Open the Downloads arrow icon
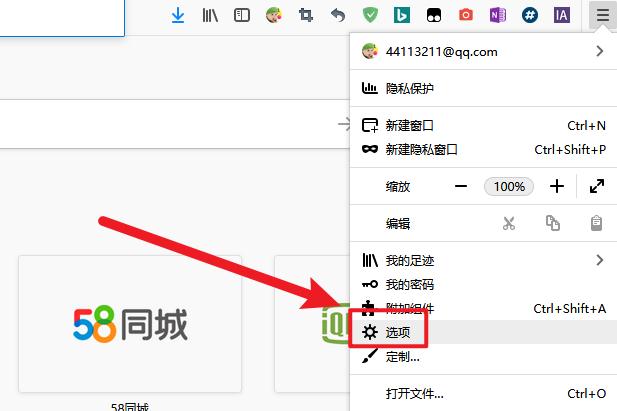The width and height of the screenshot is (617, 411). pyautogui.click(x=178, y=16)
